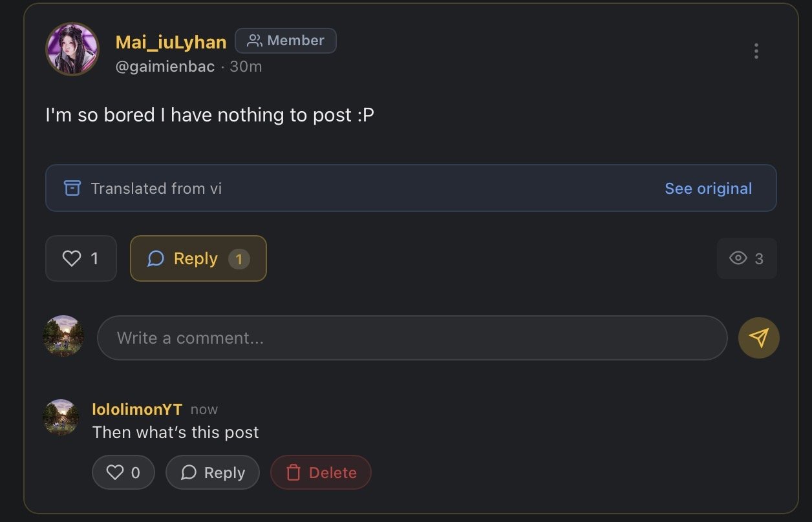Click lololimonYT's avatar next to the comment
The width and height of the screenshot is (812, 522).
pos(61,417)
